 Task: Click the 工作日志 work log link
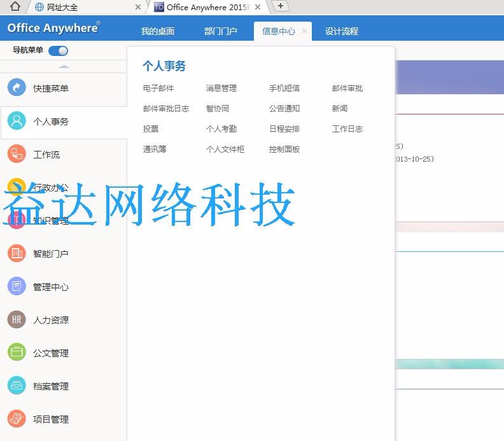[347, 129]
